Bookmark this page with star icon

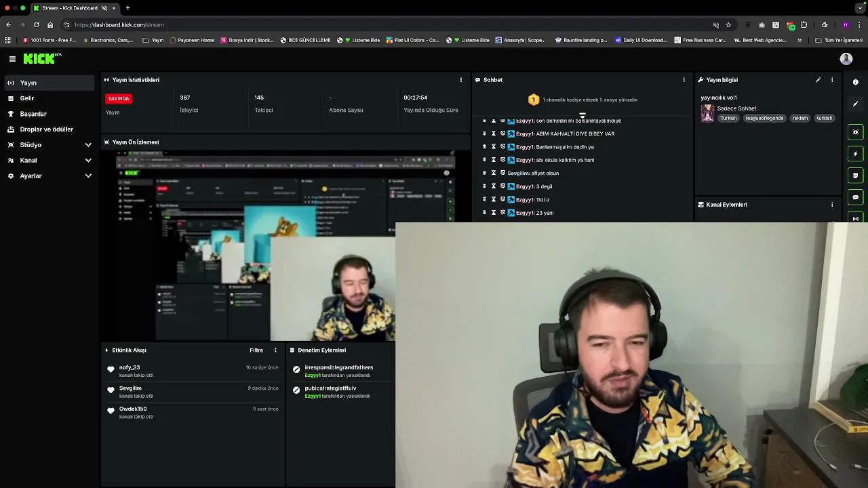point(728,25)
